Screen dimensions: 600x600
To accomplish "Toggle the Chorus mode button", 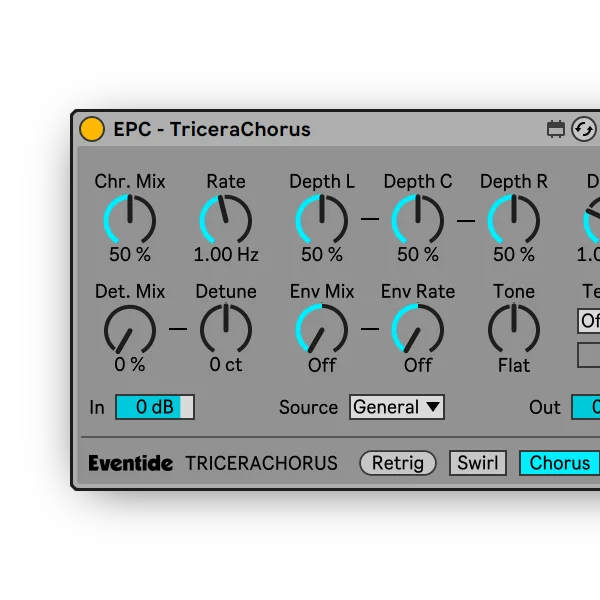I will tap(559, 463).
